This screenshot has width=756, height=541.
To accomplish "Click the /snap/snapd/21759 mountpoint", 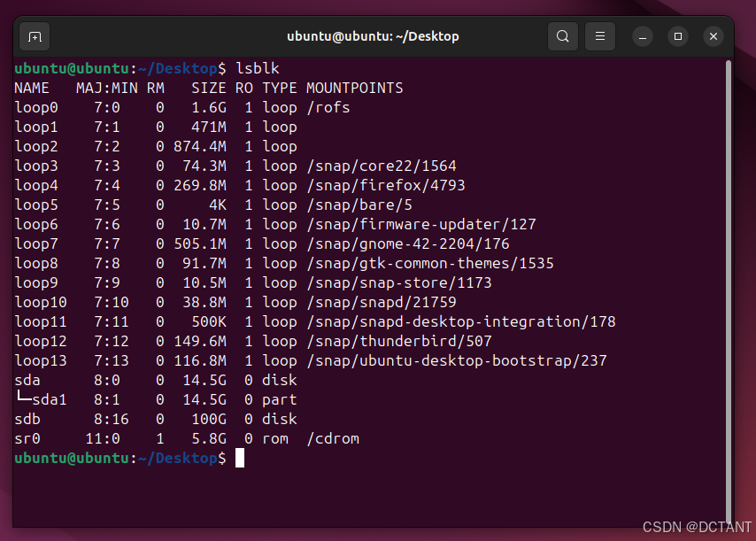I will tap(382, 302).
